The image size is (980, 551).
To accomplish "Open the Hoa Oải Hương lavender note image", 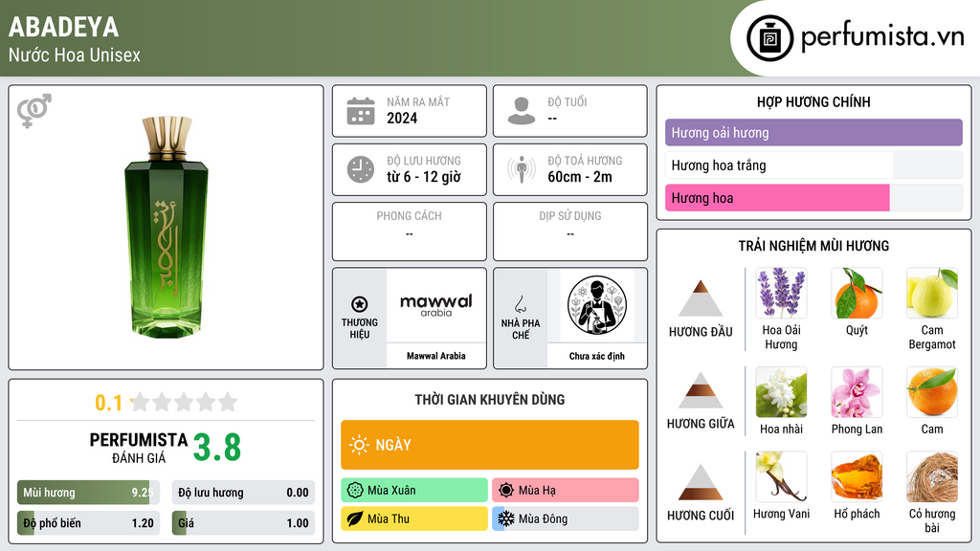I will point(781,293).
